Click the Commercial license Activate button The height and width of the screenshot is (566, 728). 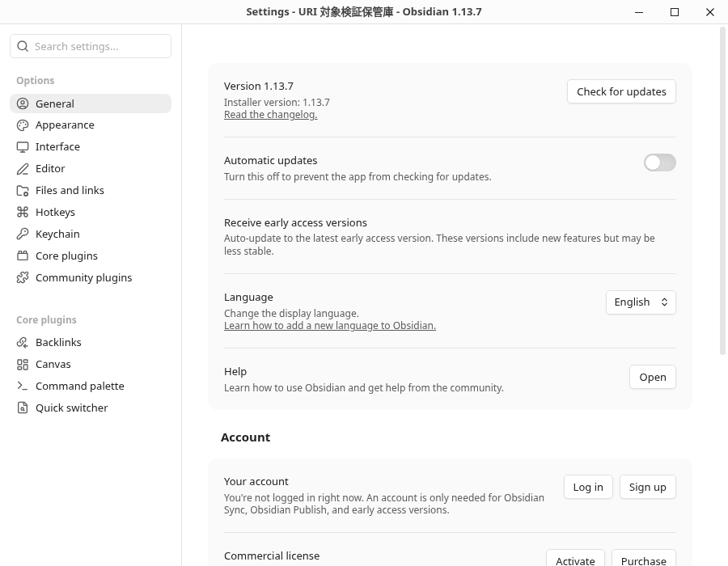(x=575, y=558)
